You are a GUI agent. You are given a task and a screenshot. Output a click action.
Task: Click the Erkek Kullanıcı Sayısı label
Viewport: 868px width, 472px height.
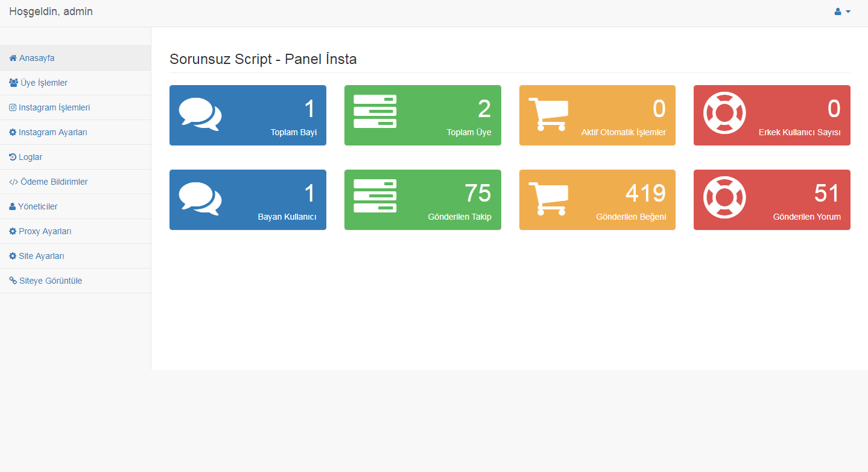tap(800, 132)
